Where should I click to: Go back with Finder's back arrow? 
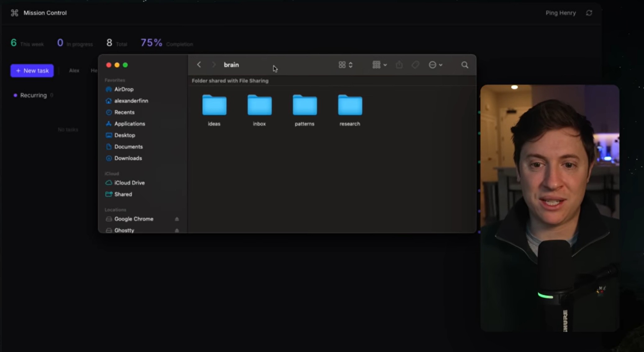coord(199,65)
